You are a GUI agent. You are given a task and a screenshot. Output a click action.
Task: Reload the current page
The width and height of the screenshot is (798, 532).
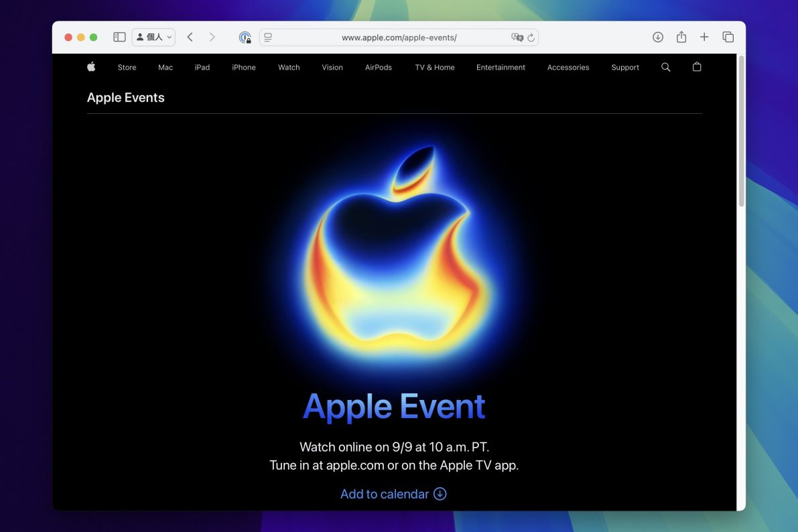[531, 38]
